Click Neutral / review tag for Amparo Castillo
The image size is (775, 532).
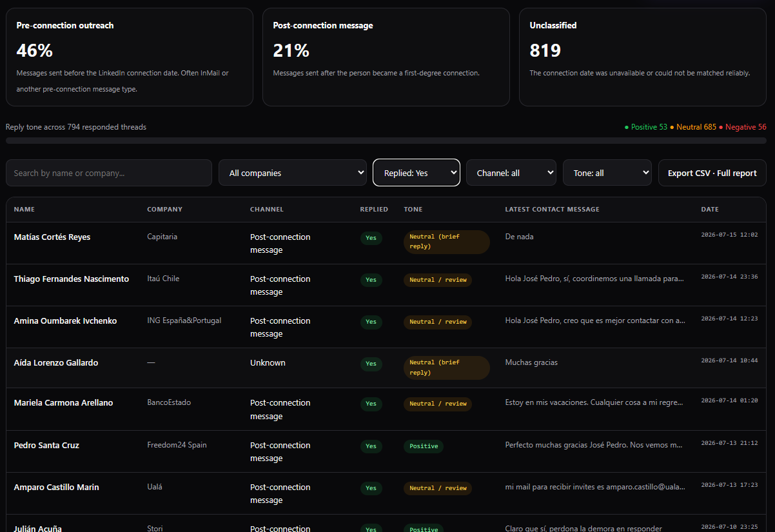[x=438, y=488]
